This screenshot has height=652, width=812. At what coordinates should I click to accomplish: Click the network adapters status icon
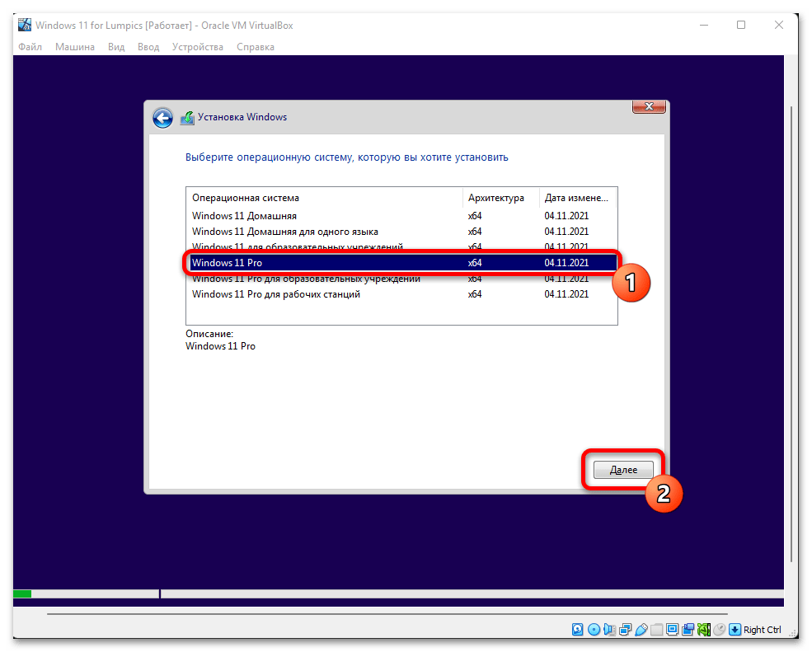625,630
